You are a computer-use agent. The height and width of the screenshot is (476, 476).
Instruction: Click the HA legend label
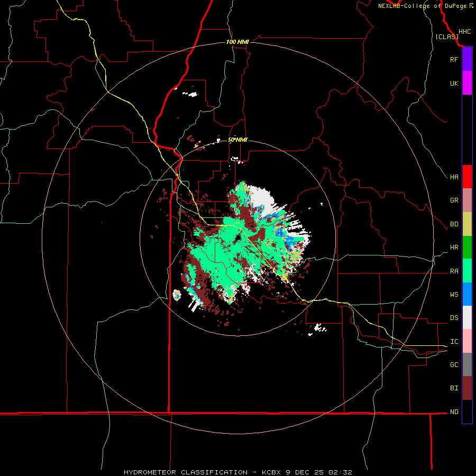(x=454, y=177)
